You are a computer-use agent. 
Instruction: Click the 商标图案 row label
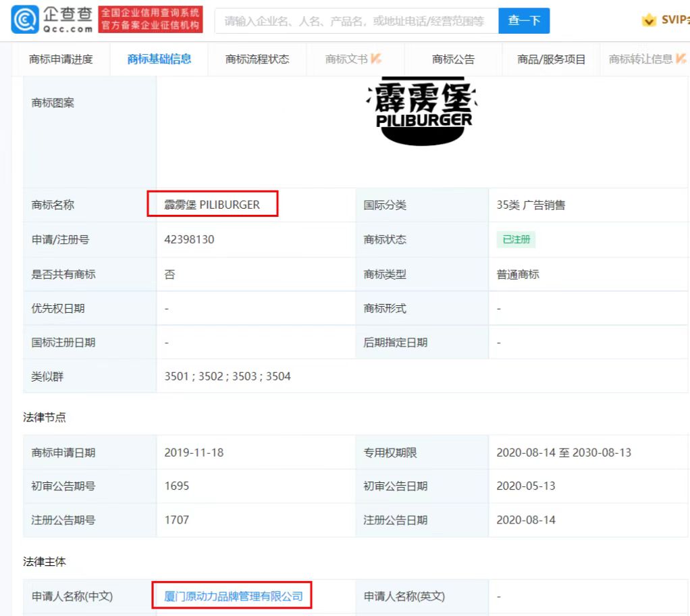(53, 103)
